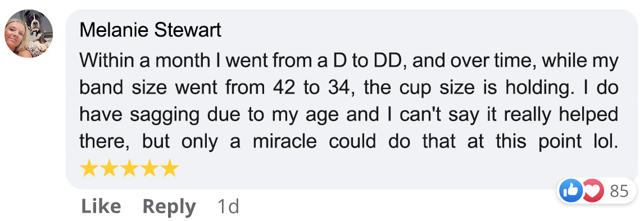
Task: Select the third yellow star
Action: (x=129, y=168)
